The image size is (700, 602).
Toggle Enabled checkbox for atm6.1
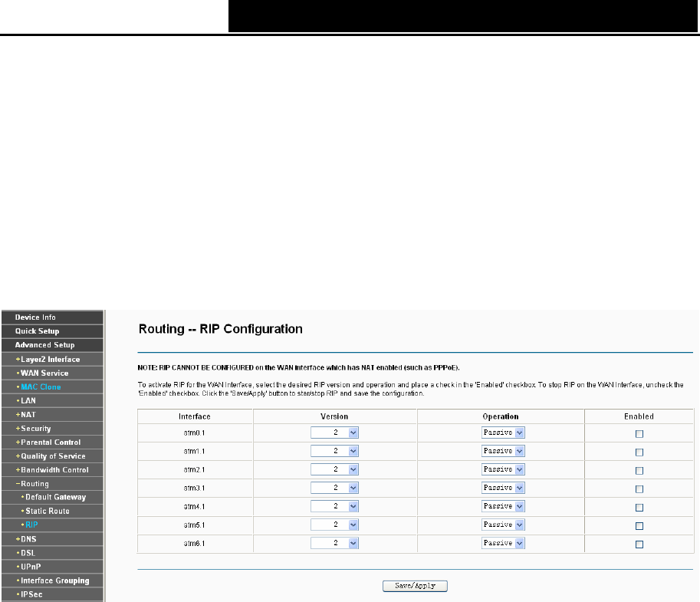[639, 544]
